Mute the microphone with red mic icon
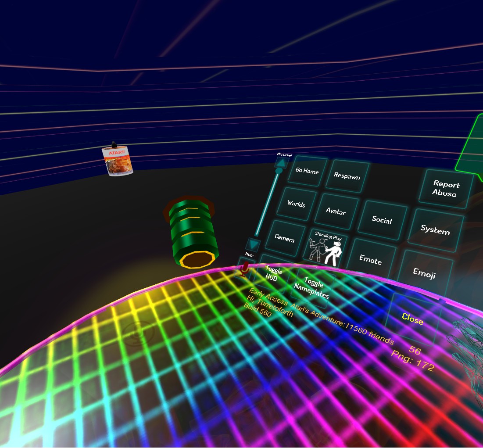 tap(245, 269)
